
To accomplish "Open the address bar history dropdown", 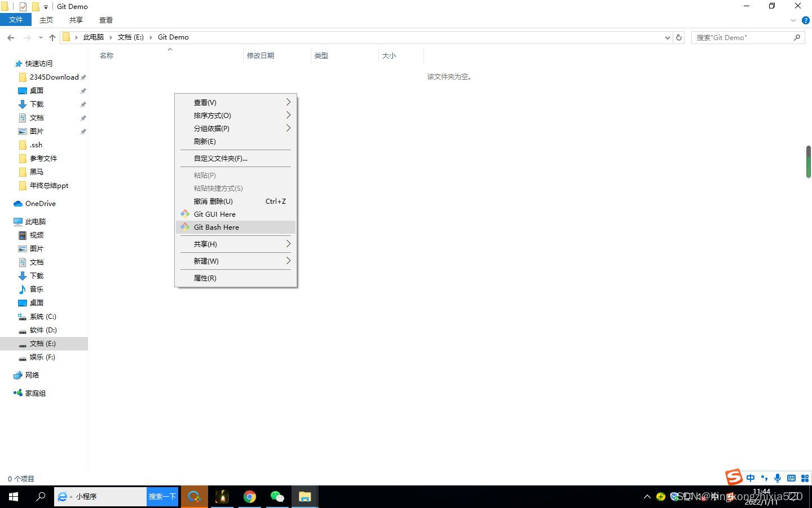I will click(668, 37).
